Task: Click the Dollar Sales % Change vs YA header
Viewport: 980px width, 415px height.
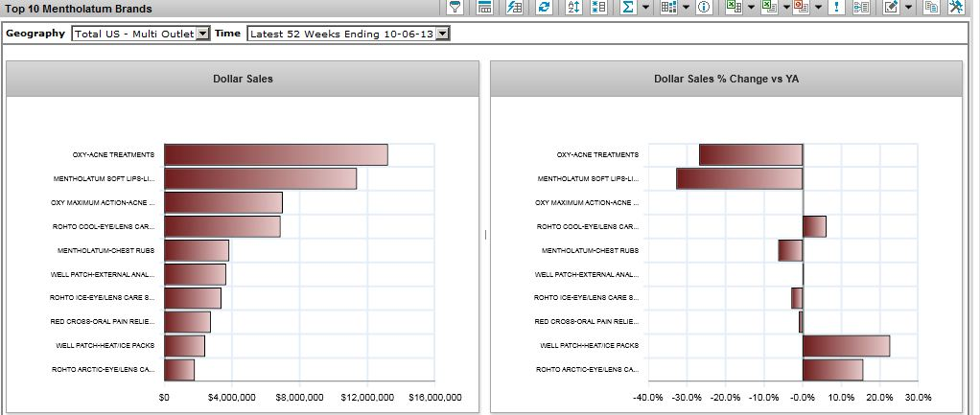Action: pyautogui.click(x=726, y=79)
